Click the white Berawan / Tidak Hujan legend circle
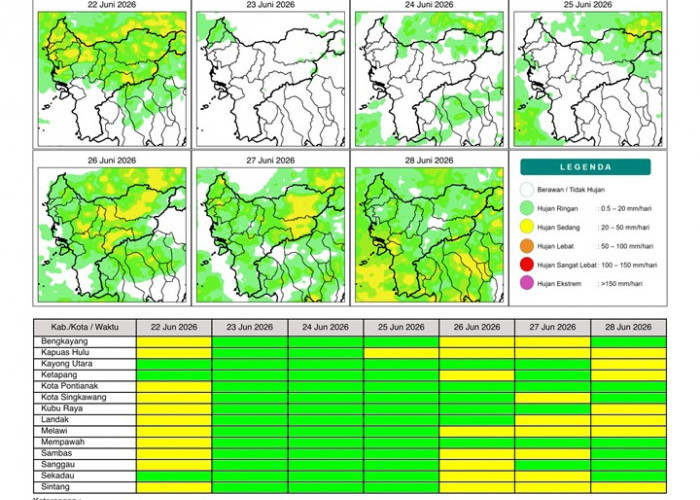Screen dimensions: 700x500 coord(527,189)
